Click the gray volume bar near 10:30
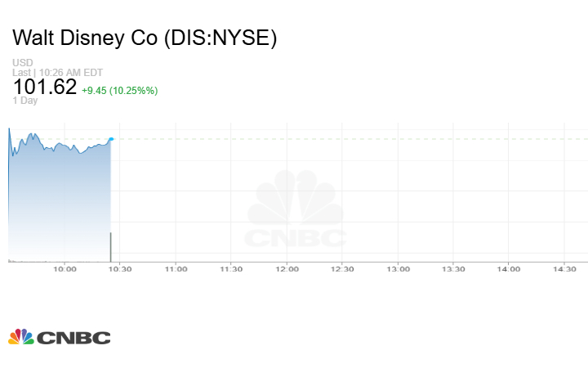This screenshot has width=588, height=368. point(111,246)
